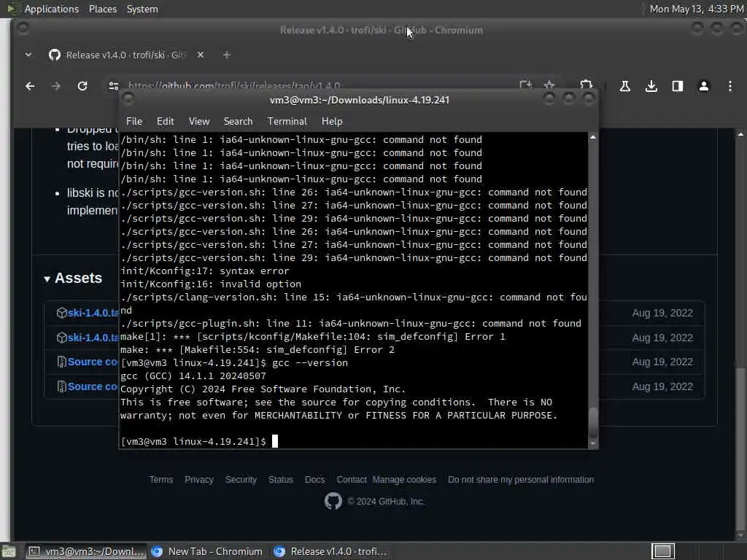Open site information icon in address bar
747x560 pixels.
(113, 86)
